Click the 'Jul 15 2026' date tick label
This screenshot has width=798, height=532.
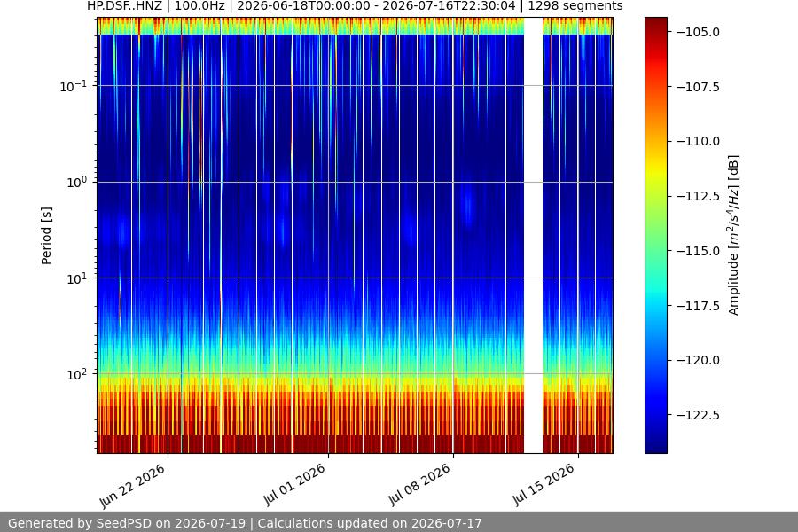point(544,485)
